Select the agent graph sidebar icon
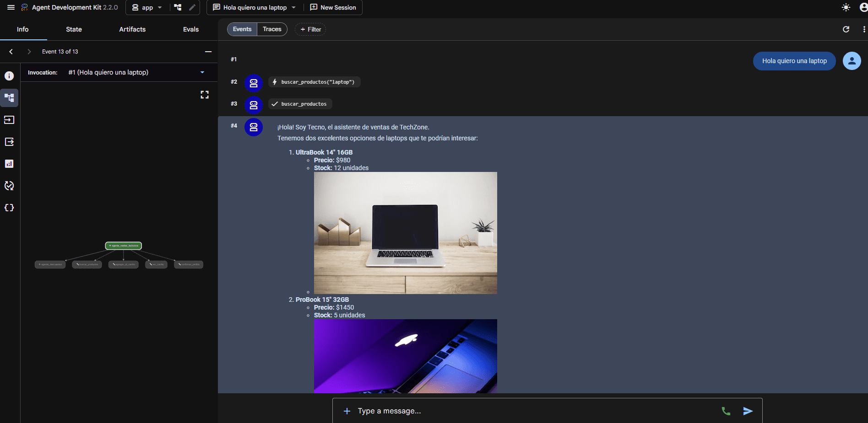 tap(9, 98)
